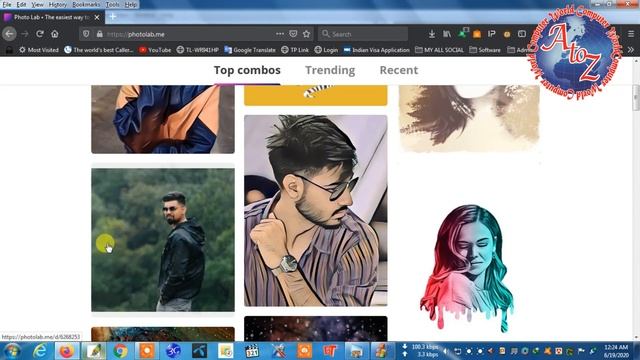Switch to Firefox in the taskbar
This screenshot has height=360, width=640.
[67, 351]
